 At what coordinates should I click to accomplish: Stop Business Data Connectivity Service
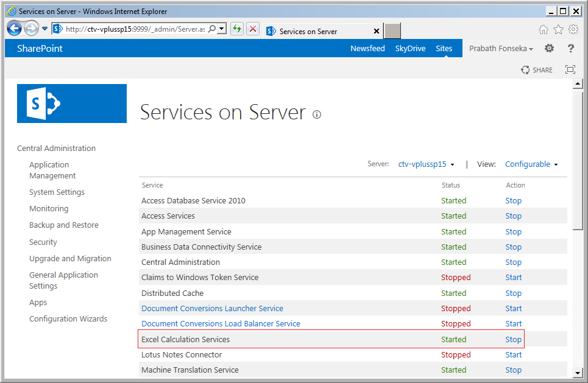click(514, 247)
